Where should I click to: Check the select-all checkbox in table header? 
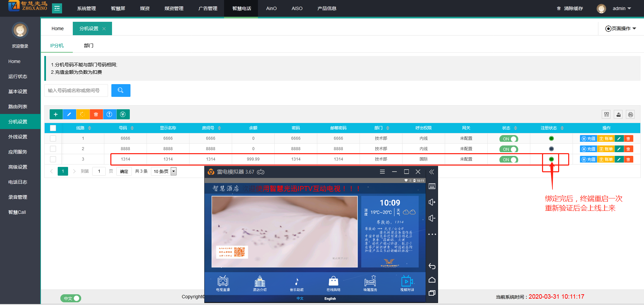(x=53, y=128)
